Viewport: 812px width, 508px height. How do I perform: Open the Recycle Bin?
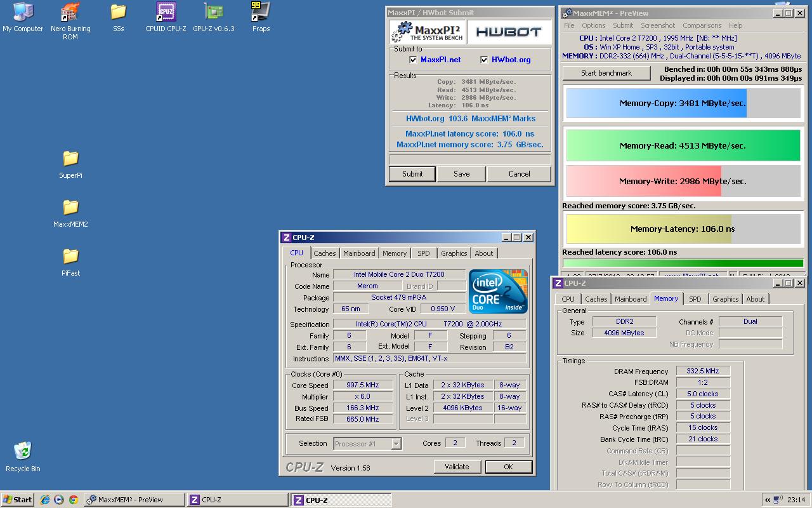point(23,457)
